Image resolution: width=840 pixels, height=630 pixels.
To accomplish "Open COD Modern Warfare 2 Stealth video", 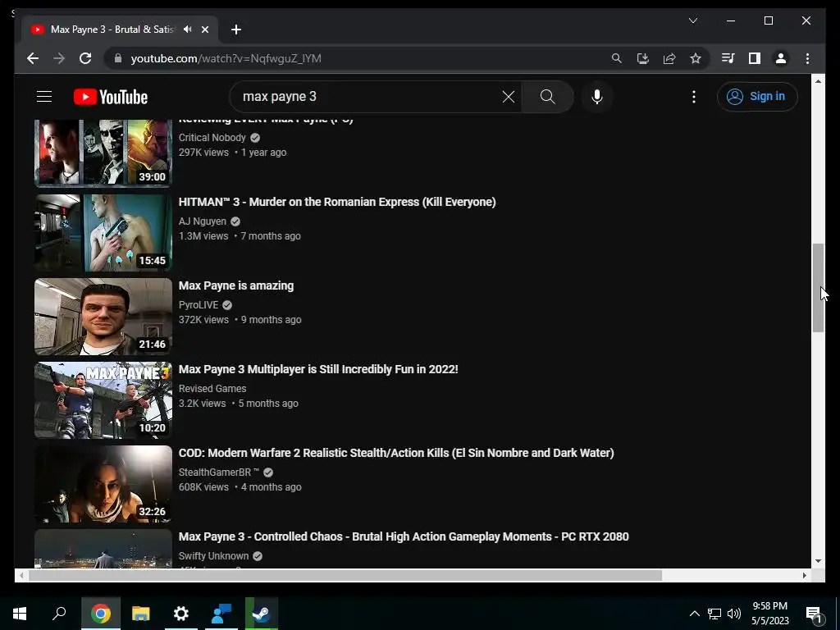I will [396, 453].
